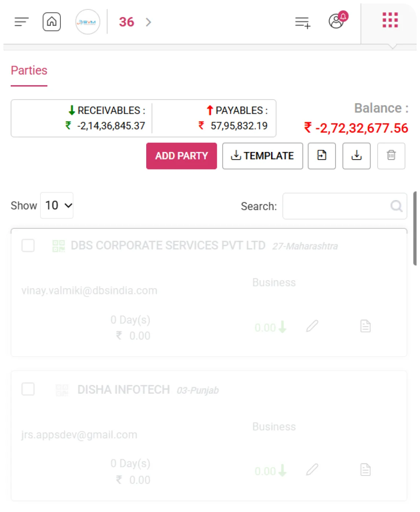Go to the home dashboard icon
This screenshot has width=420, height=512.
point(52,22)
